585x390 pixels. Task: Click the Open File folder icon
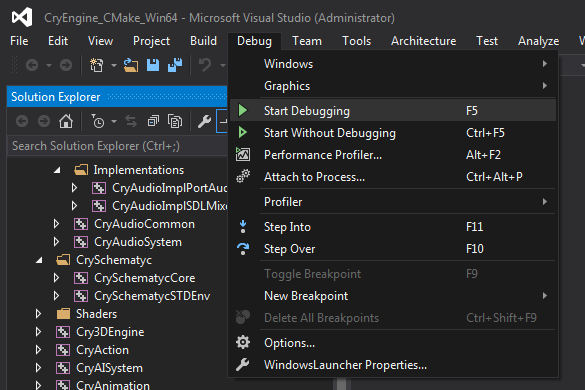(x=131, y=65)
